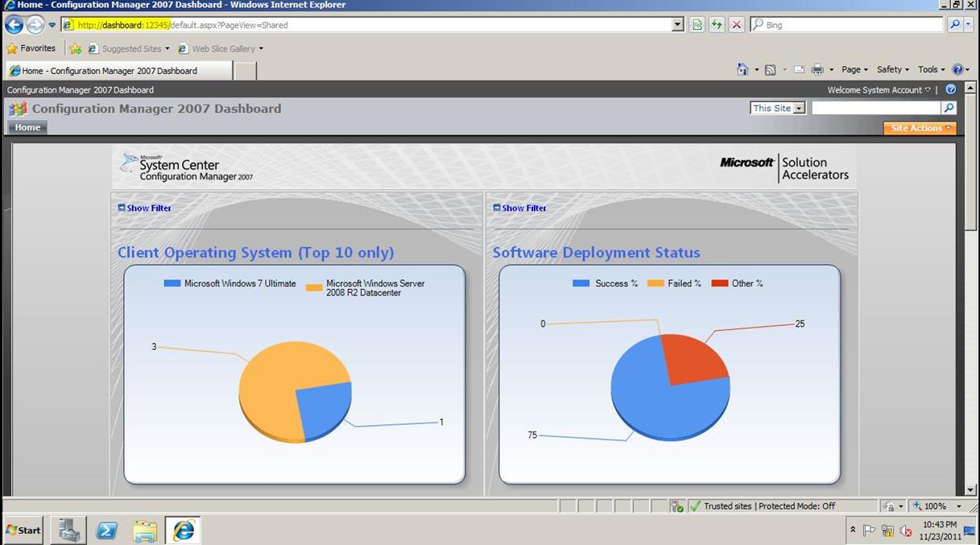The image size is (980, 545).
Task: Click the Read Mail icon
Action: click(799, 70)
